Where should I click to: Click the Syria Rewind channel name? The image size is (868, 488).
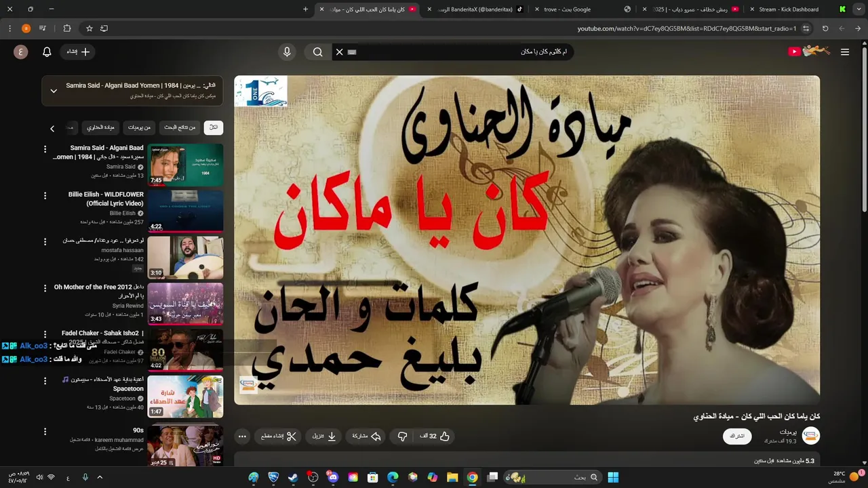click(128, 306)
